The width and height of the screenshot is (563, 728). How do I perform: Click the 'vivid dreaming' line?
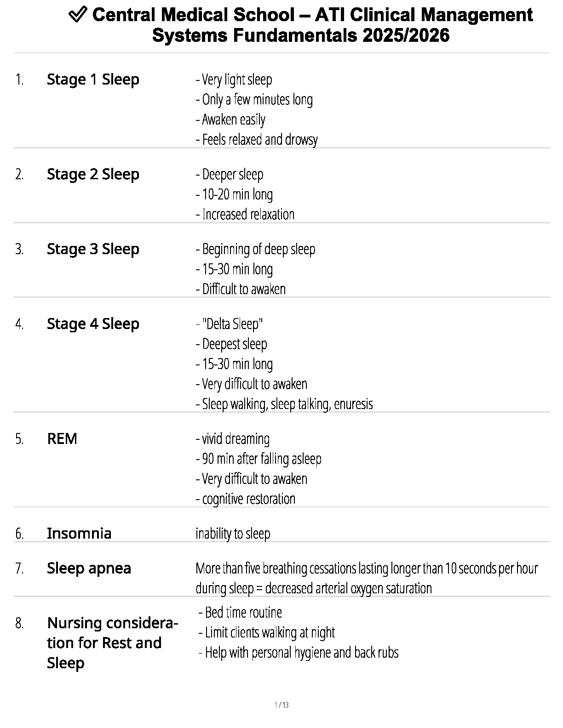pyautogui.click(x=233, y=439)
